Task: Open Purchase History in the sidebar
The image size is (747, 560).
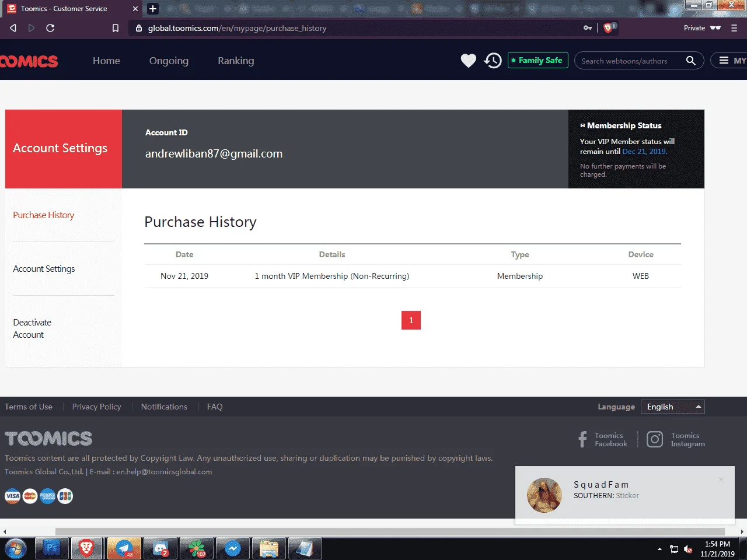Action: click(x=44, y=215)
